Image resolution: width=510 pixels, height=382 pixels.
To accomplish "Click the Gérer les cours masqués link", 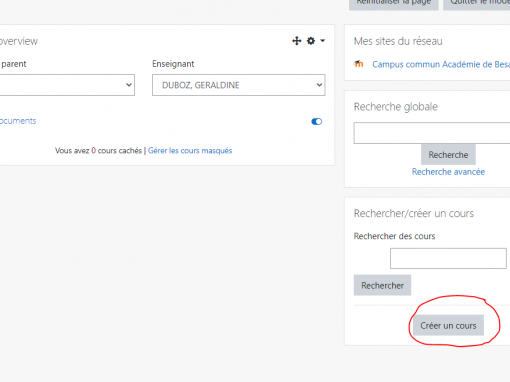I will point(190,151).
